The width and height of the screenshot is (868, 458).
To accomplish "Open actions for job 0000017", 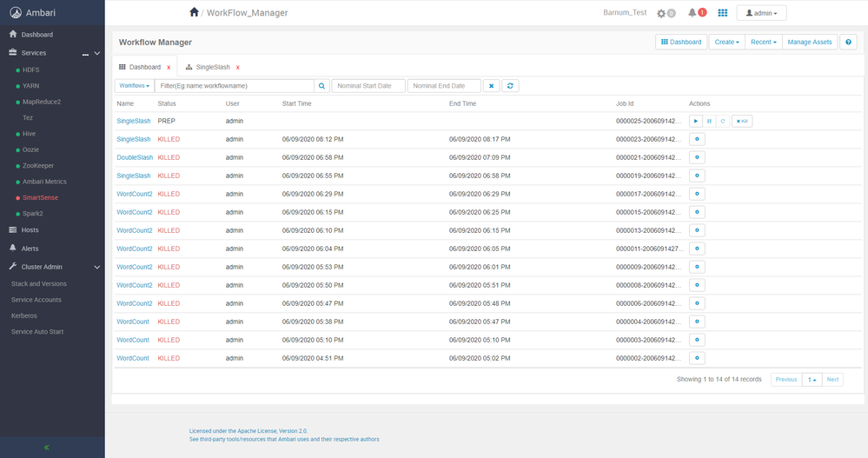I will point(697,195).
